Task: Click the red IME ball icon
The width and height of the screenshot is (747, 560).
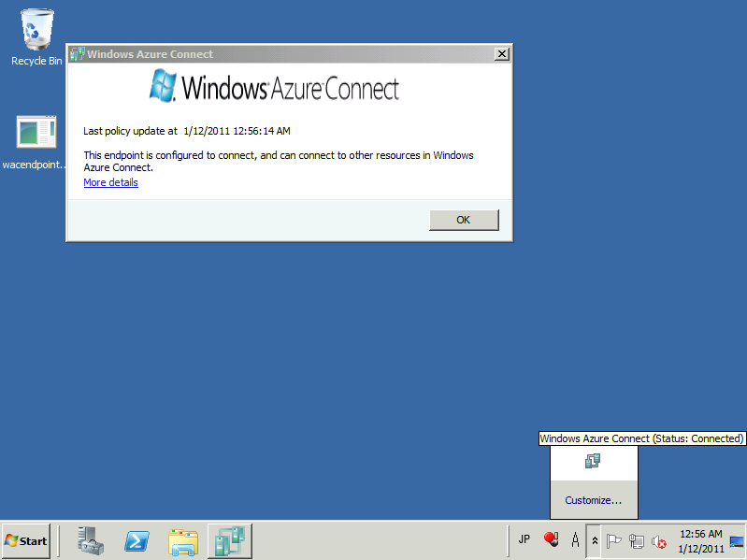Action: pyautogui.click(x=552, y=539)
